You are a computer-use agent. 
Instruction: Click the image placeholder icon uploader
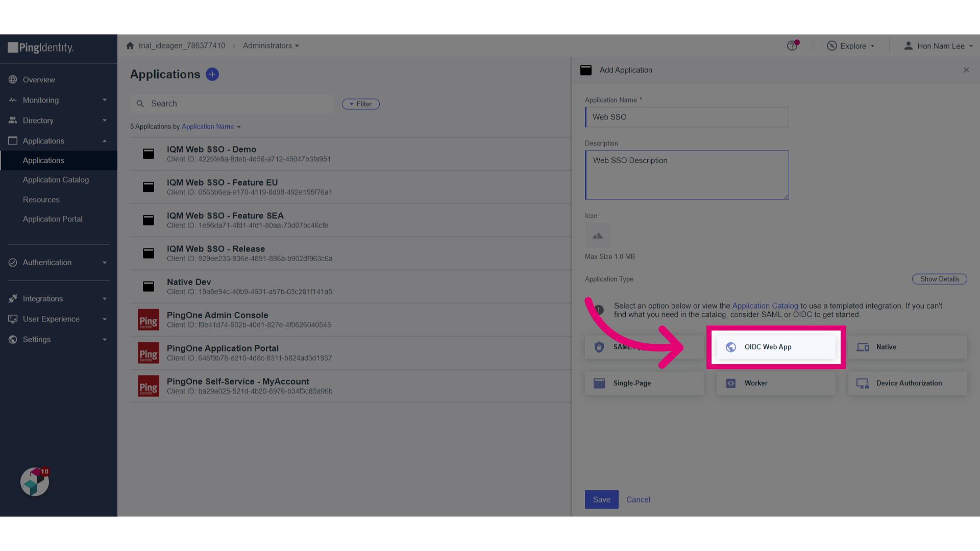[x=598, y=236]
